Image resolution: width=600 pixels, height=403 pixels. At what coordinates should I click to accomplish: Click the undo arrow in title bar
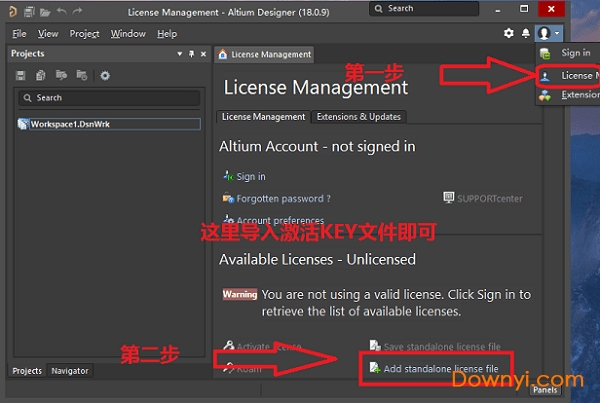click(x=63, y=10)
